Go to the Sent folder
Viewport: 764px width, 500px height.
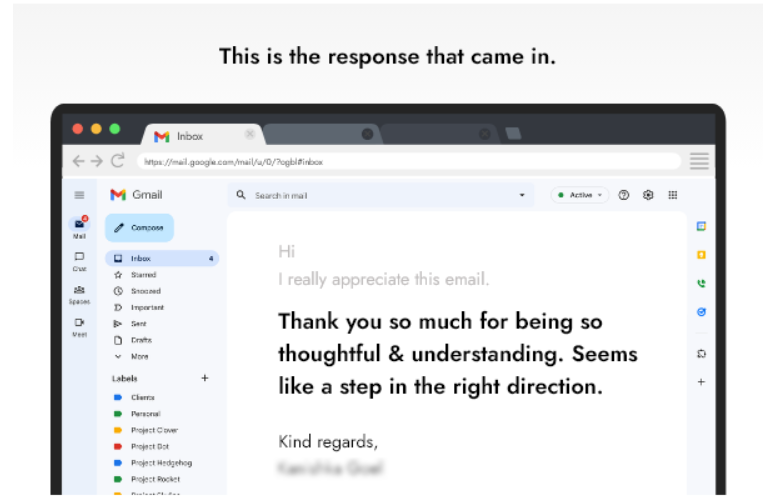(138, 323)
